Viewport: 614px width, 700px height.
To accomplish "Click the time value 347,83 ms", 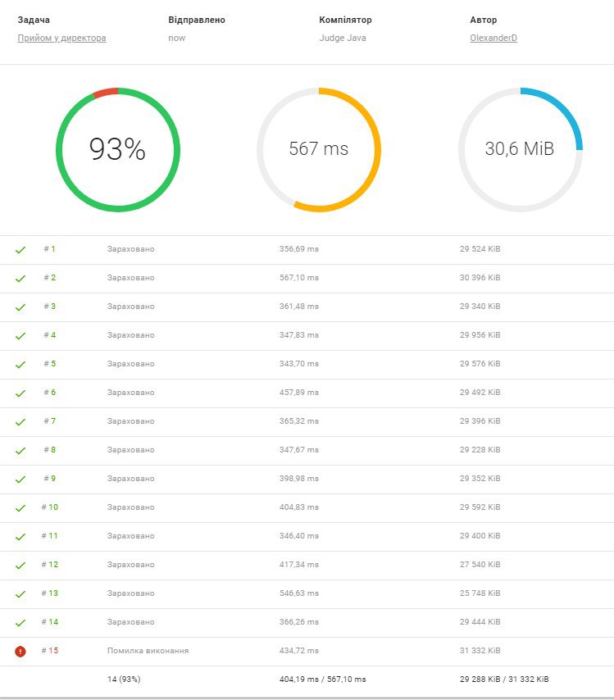I will point(299,334).
